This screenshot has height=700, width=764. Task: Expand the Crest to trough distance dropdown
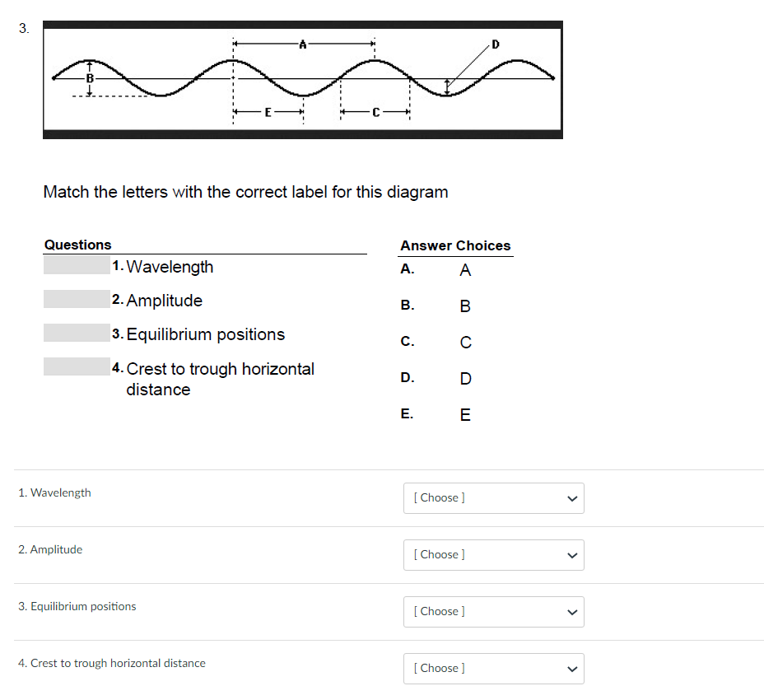click(x=493, y=668)
